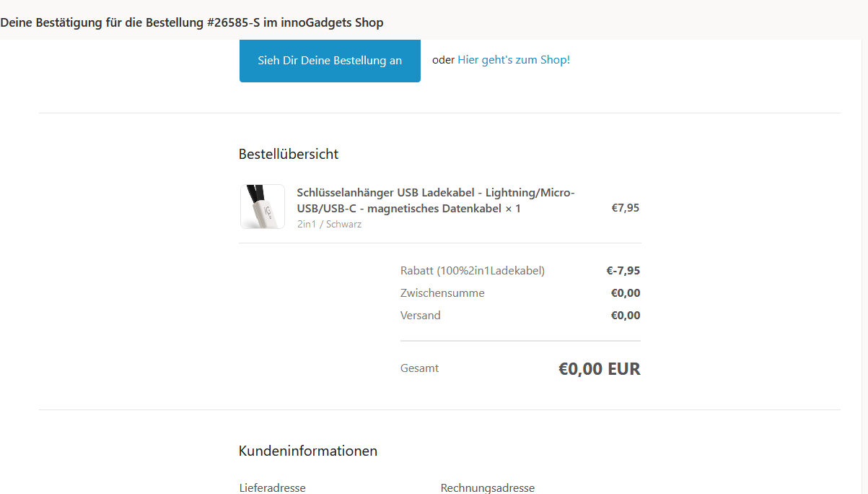Screen dimensions: 868x494
Task: Select the Rabatt (100%2in1Ladekabel) label
Action: pos(473,271)
